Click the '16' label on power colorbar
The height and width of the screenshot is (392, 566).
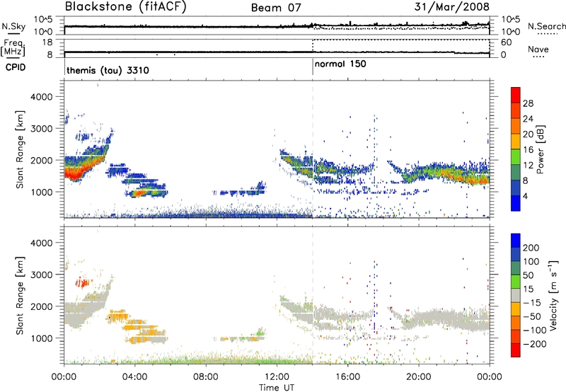[528, 150]
